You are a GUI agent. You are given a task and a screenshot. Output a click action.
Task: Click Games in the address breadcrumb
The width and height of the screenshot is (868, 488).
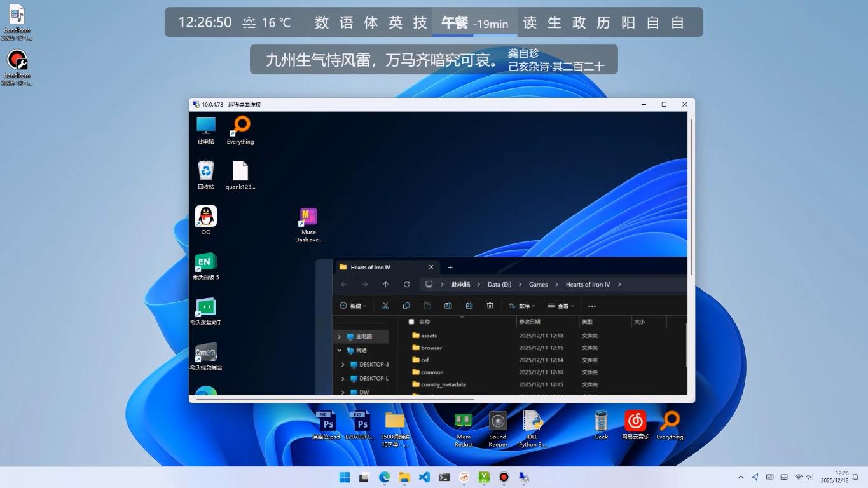[x=538, y=284]
